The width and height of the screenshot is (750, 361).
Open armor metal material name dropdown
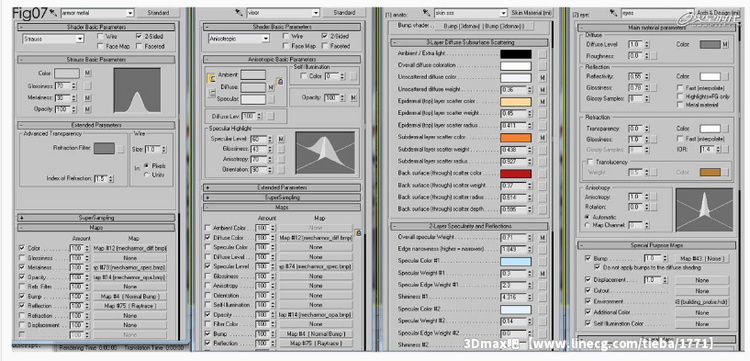pyautogui.click(x=130, y=13)
